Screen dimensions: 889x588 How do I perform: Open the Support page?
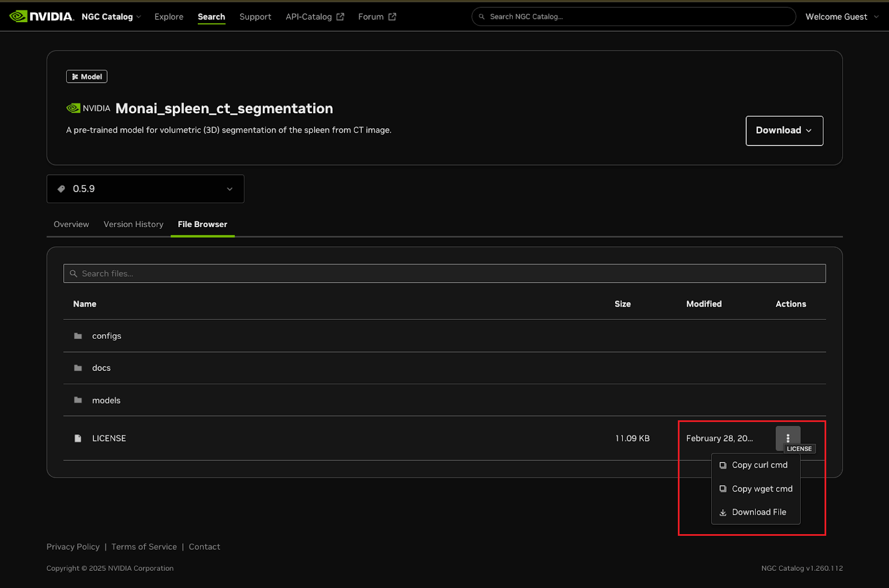point(255,17)
